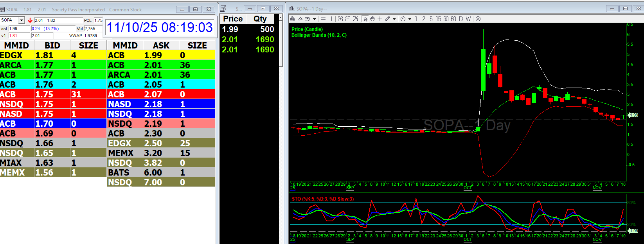Select the hand pan tool

[372, 19]
